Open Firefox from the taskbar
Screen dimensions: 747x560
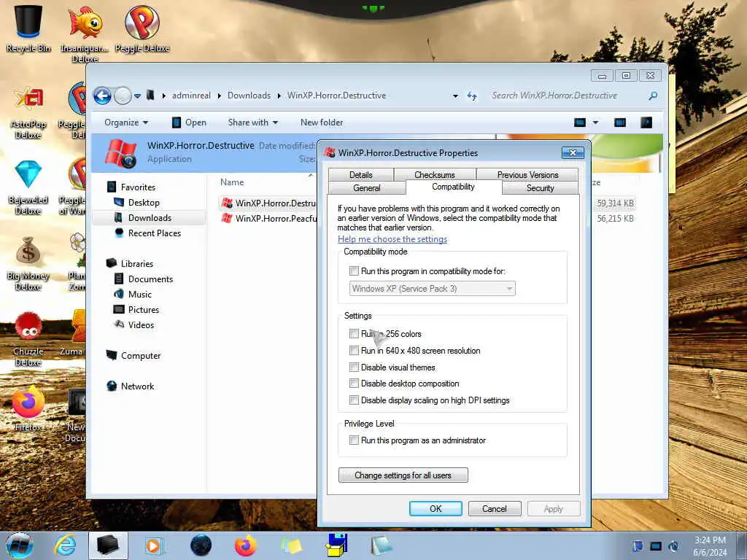(245, 545)
